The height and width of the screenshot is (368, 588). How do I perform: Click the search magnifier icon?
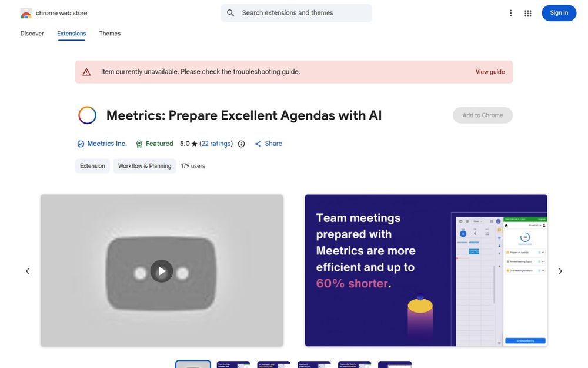click(230, 13)
